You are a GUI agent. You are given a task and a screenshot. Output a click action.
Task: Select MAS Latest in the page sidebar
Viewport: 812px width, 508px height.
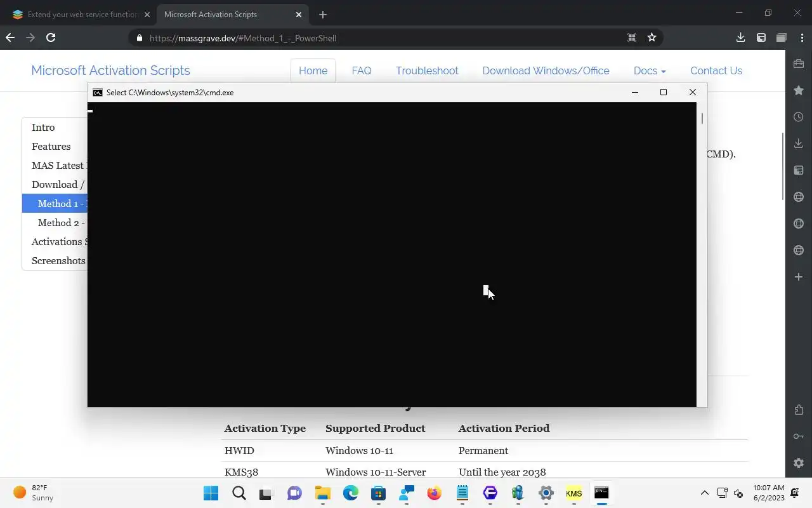55,165
